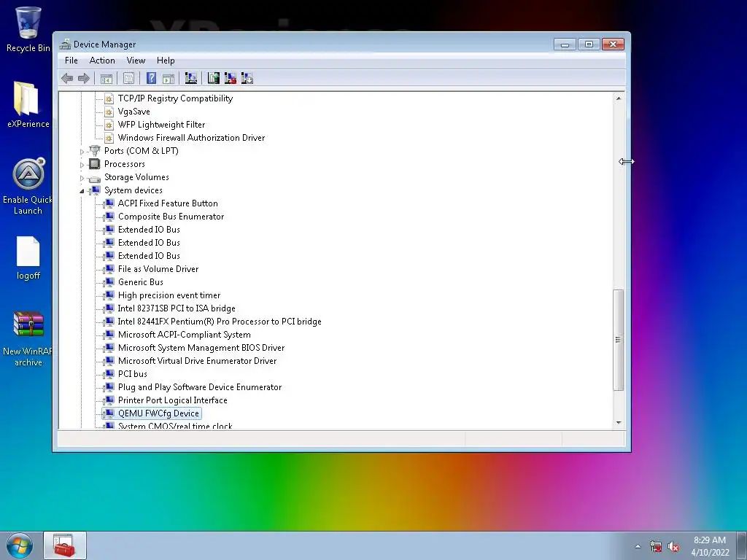Scan for hardware changes toolbar icon
Screen dimensions: 747x560
tap(191, 78)
